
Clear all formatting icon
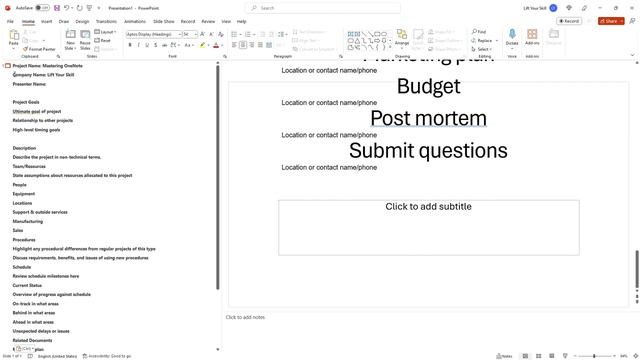[x=221, y=34]
